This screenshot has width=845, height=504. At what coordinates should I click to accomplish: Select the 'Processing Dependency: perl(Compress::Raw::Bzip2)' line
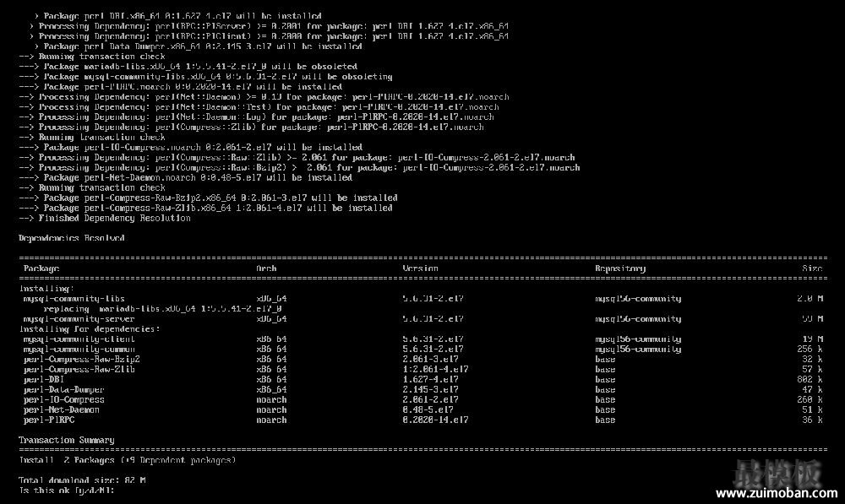pos(300,167)
